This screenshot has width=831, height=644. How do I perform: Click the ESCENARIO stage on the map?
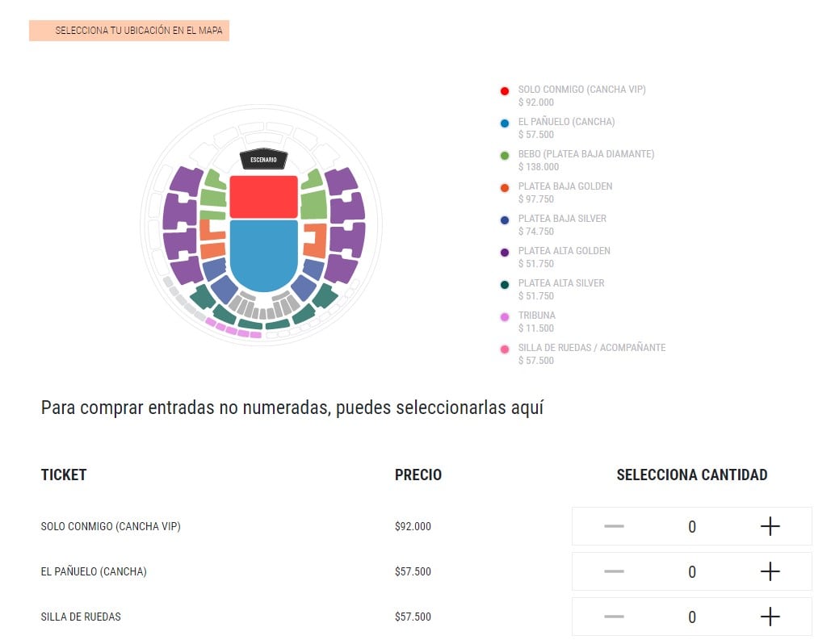click(x=263, y=159)
